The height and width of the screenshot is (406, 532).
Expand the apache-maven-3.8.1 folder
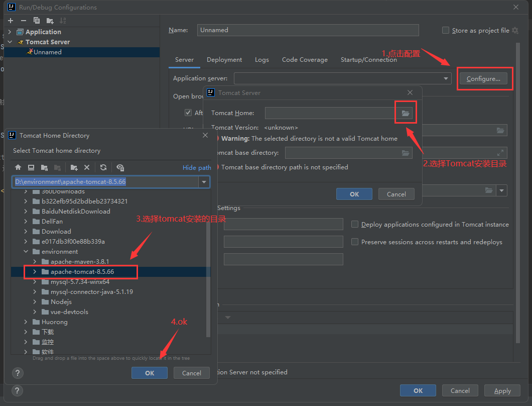pyautogui.click(x=35, y=262)
